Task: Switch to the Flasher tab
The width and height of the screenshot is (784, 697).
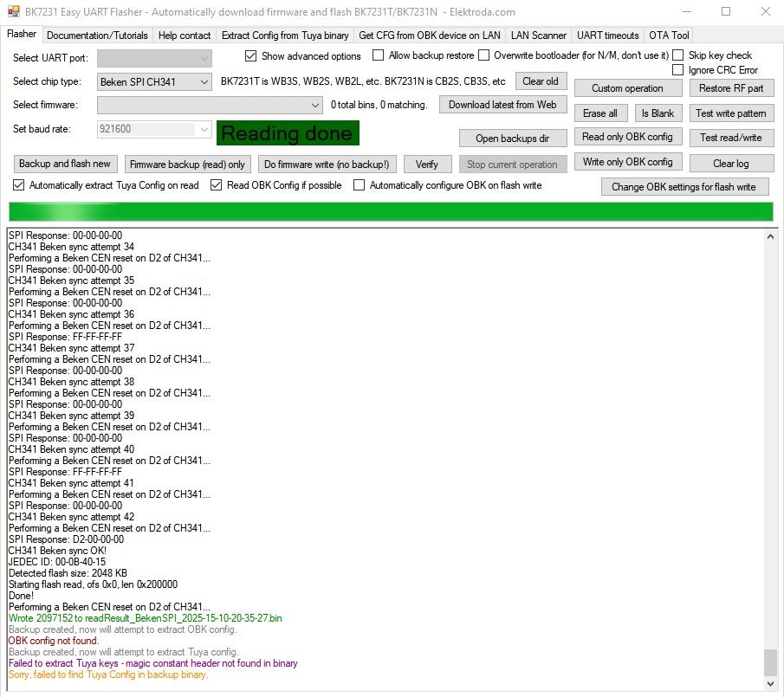Action: click(22, 34)
